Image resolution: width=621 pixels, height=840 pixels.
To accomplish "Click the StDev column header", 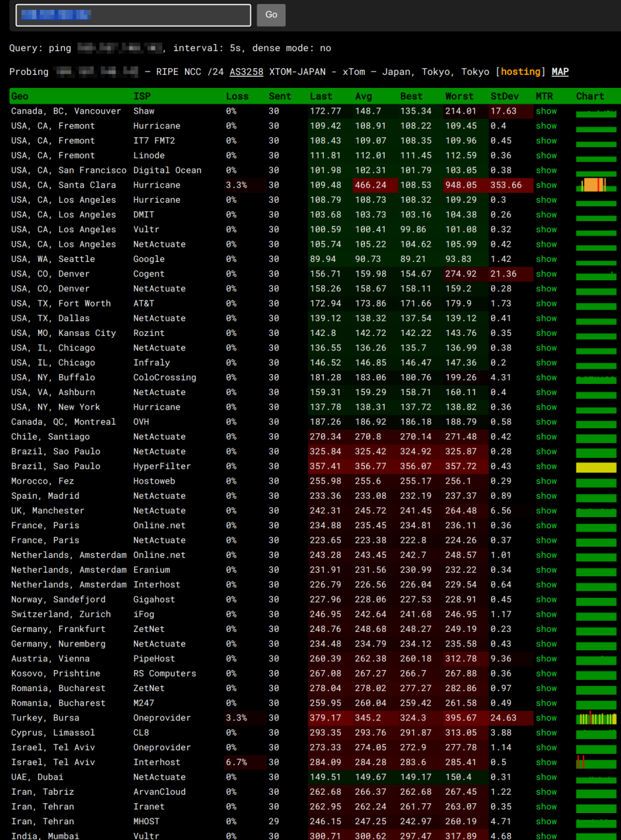I will pyautogui.click(x=504, y=96).
